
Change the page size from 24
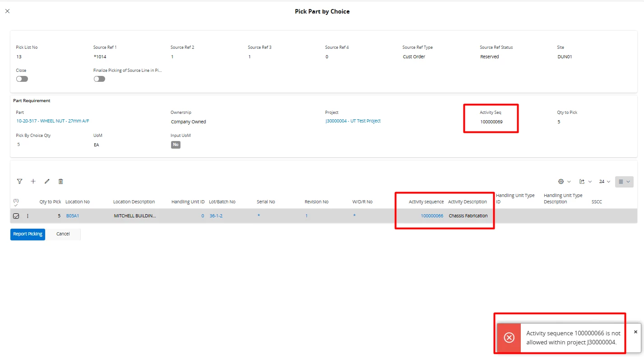pyautogui.click(x=604, y=182)
